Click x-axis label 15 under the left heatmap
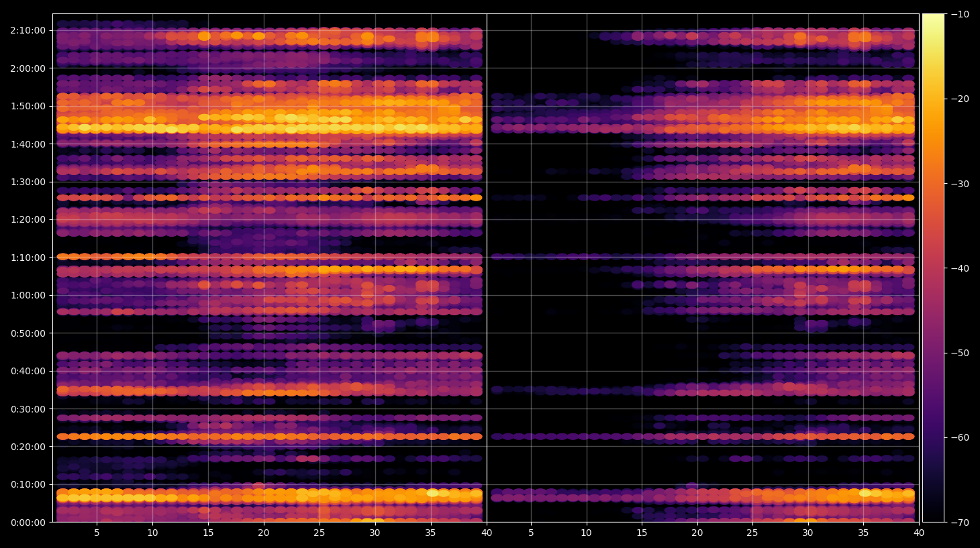This screenshot has height=548, width=980. pyautogui.click(x=208, y=533)
